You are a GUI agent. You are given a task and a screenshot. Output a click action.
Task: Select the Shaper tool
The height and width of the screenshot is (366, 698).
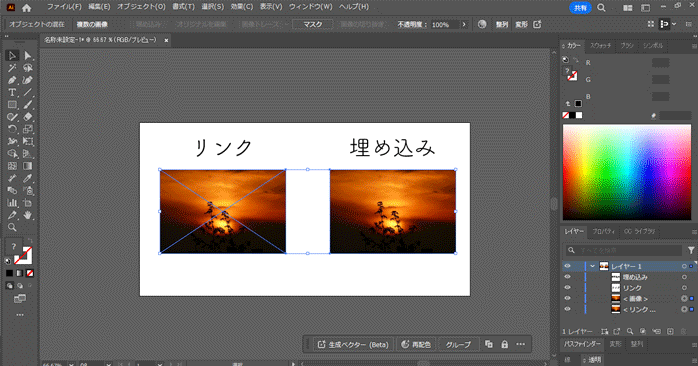coord(12,117)
